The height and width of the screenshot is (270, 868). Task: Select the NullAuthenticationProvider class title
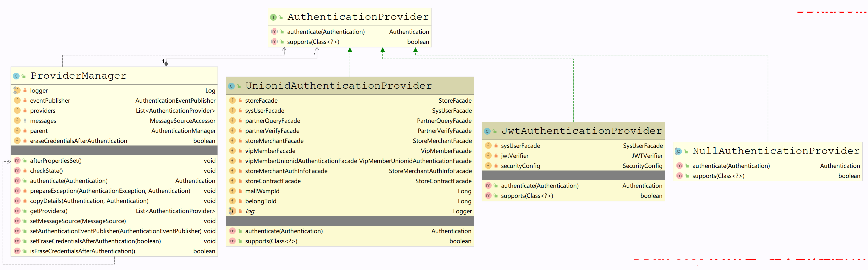[776, 151]
